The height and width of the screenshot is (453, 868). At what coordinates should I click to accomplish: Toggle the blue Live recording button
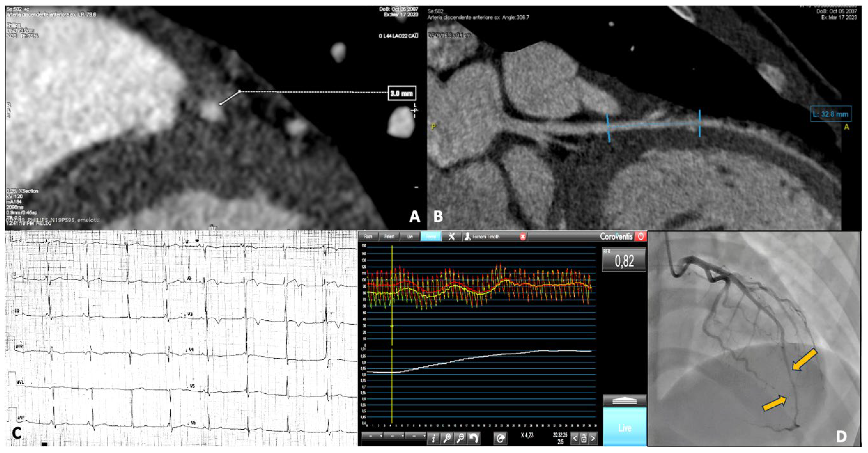coord(624,428)
